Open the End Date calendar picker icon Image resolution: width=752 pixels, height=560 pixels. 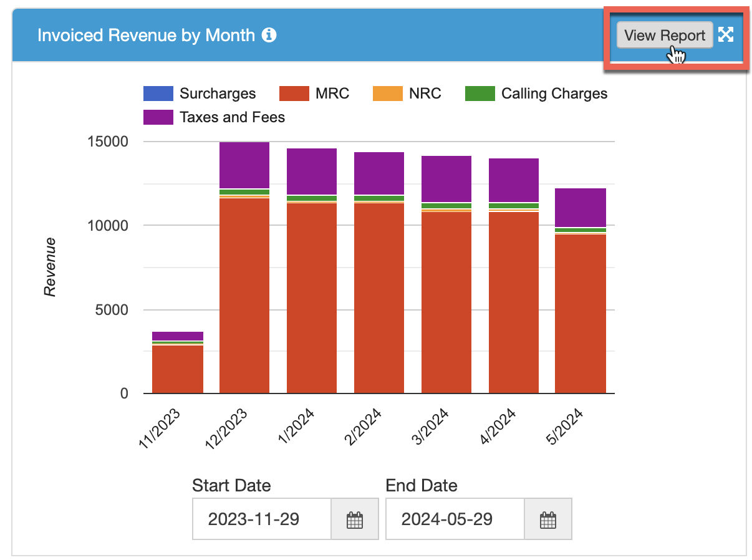(547, 519)
